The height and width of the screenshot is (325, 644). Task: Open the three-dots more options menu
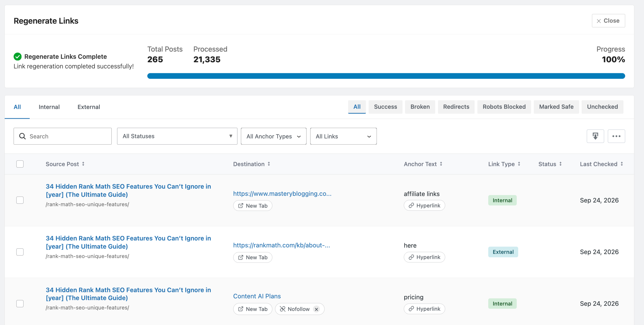[616, 136]
